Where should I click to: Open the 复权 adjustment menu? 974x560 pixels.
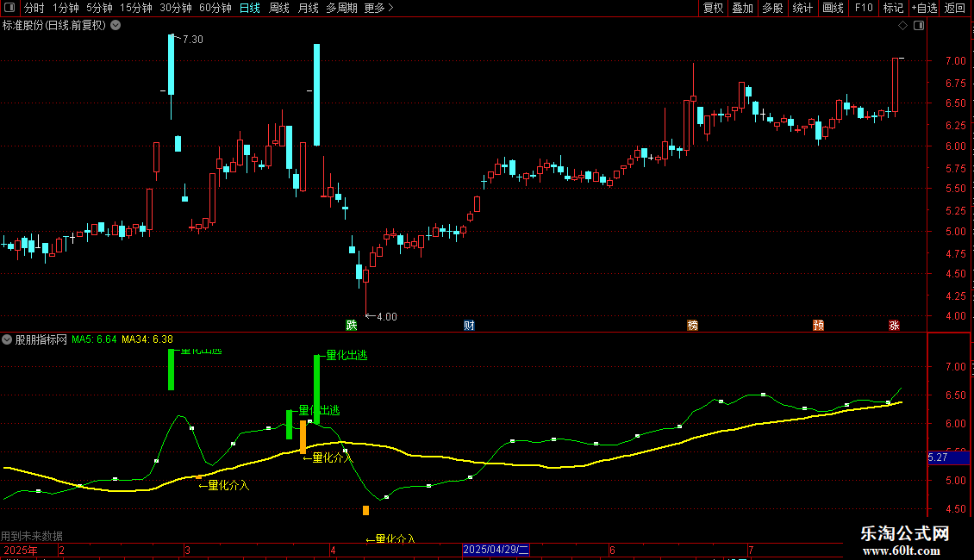coord(713,8)
